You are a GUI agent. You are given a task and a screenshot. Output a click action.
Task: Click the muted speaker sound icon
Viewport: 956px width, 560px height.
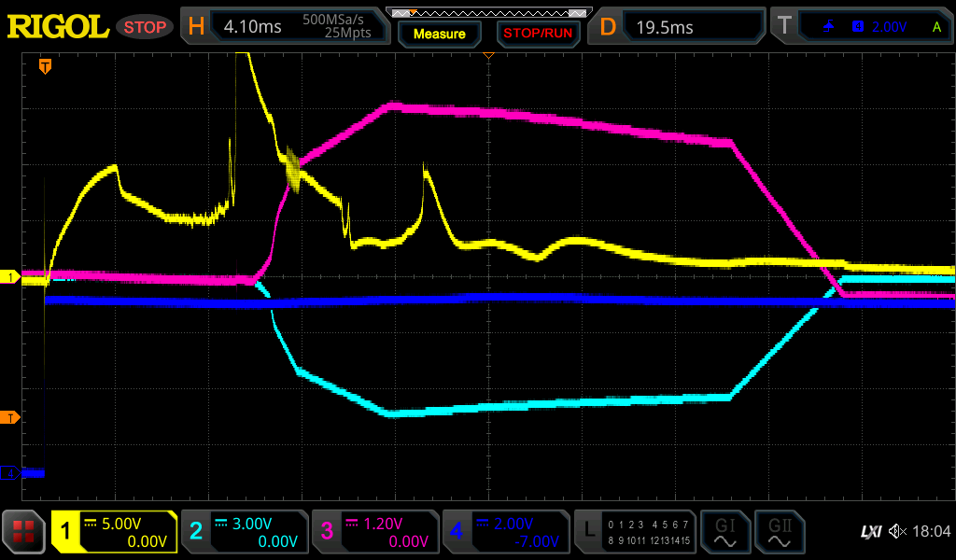click(898, 532)
